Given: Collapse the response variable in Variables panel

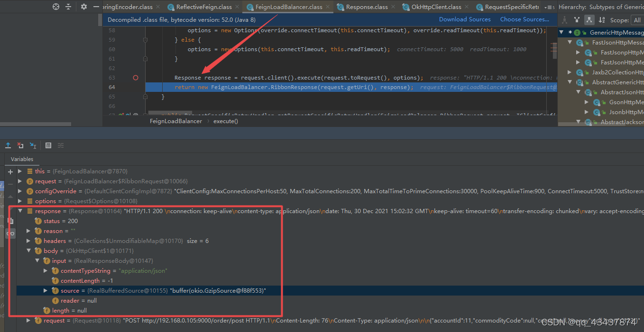Looking at the screenshot, I should click(20, 211).
